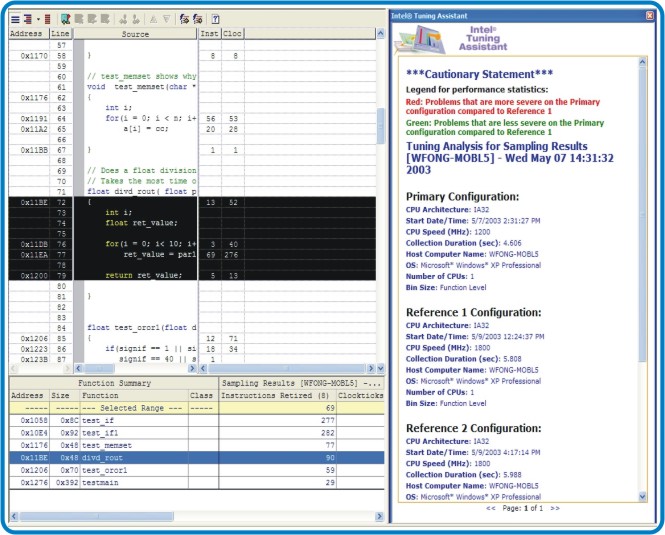Screen dimensions: 665x535
Task: Select the test_memset function row
Action: click(197, 445)
